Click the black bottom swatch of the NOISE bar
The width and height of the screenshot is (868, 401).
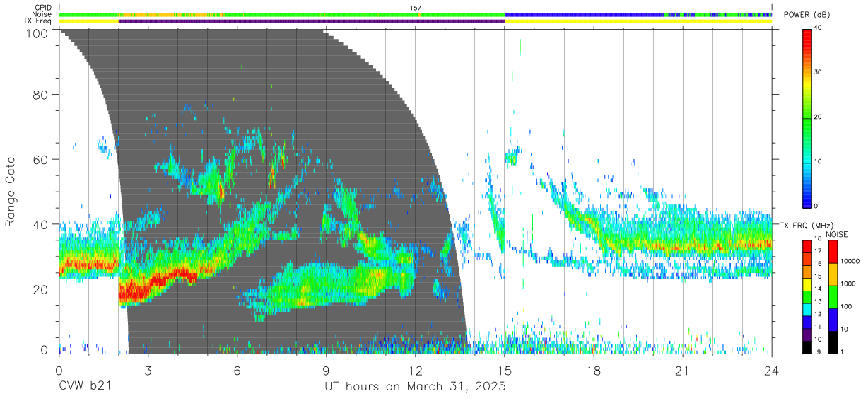coord(832,342)
